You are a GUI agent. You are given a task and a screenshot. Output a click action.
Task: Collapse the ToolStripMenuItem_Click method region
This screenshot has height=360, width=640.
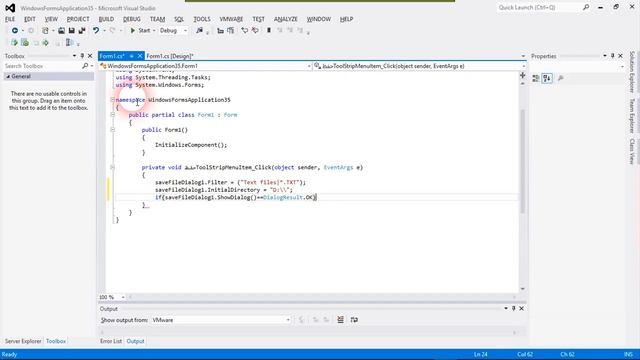click(112, 167)
